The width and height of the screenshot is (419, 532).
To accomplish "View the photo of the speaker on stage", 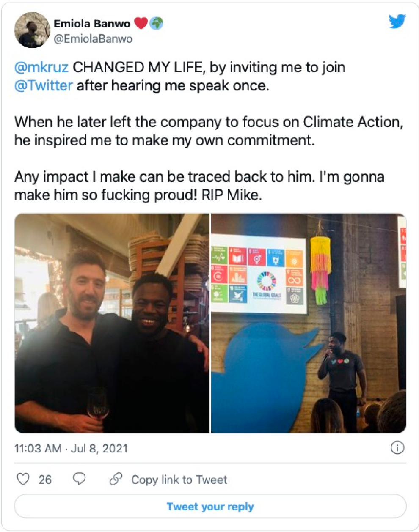I will point(308,323).
